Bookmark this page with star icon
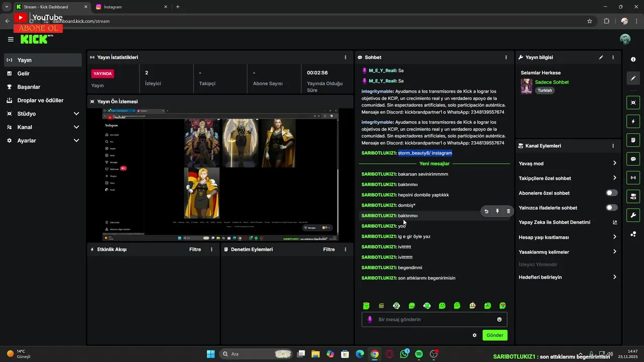 tap(590, 21)
